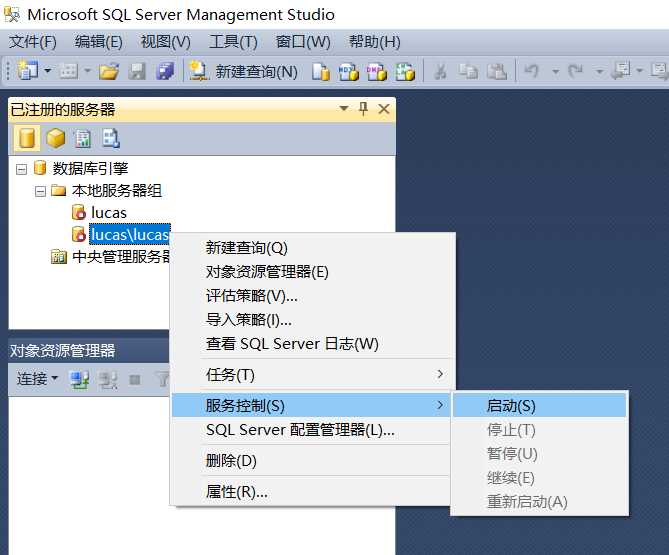This screenshot has width=669, height=555.
Task: Open the Undo history dropdown arrow
Action: click(555, 71)
